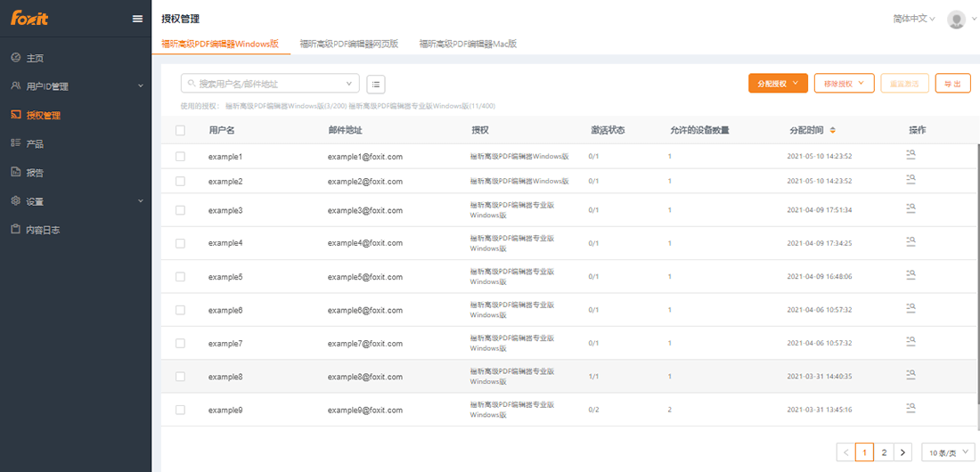This screenshot has width=980, height=472.
Task: Click inside the user search field
Action: tap(270, 83)
